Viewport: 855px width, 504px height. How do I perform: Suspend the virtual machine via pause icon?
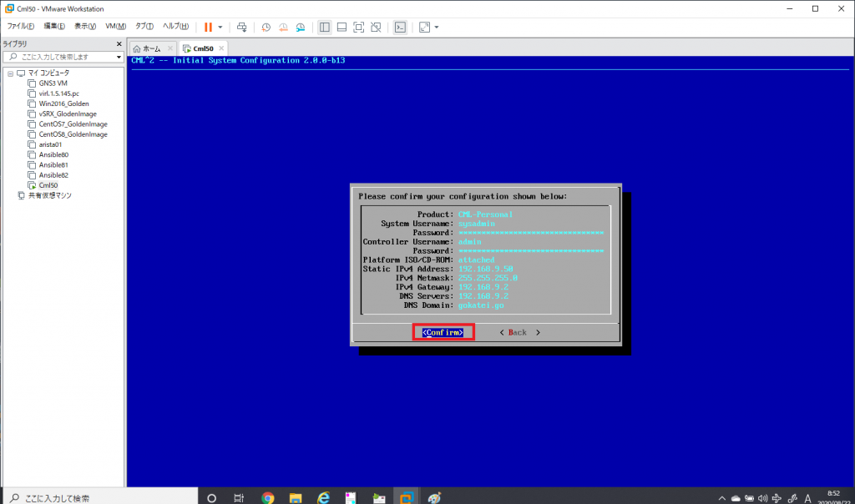coord(207,26)
